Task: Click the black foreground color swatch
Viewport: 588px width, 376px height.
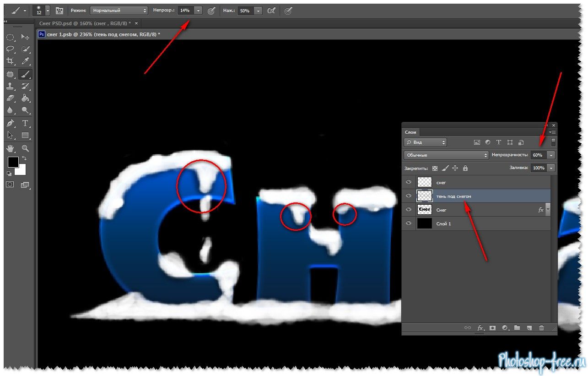Action: [13, 162]
